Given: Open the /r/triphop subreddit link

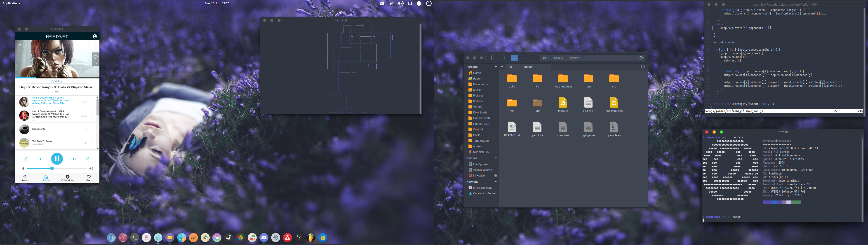Looking at the screenshot, I should (57, 81).
